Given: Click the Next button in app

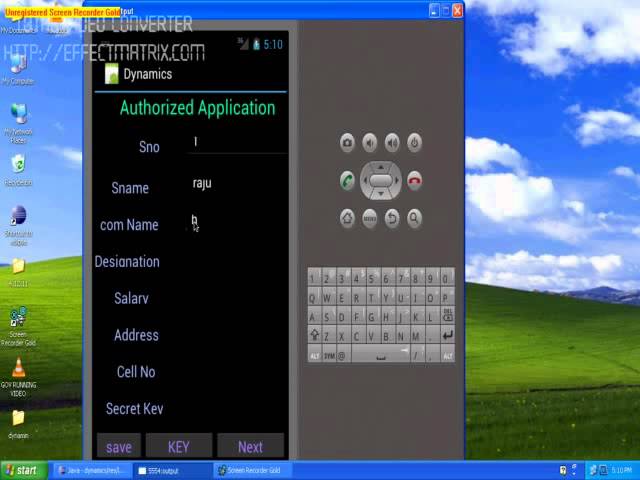Looking at the screenshot, I should point(250,447).
